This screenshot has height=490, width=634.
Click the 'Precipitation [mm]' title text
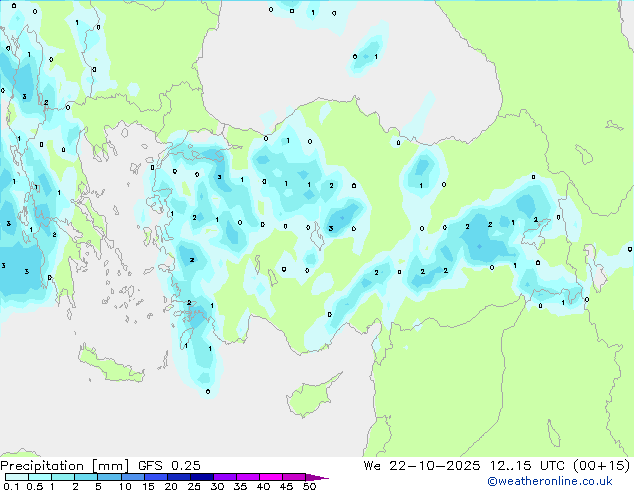pyautogui.click(x=65, y=466)
